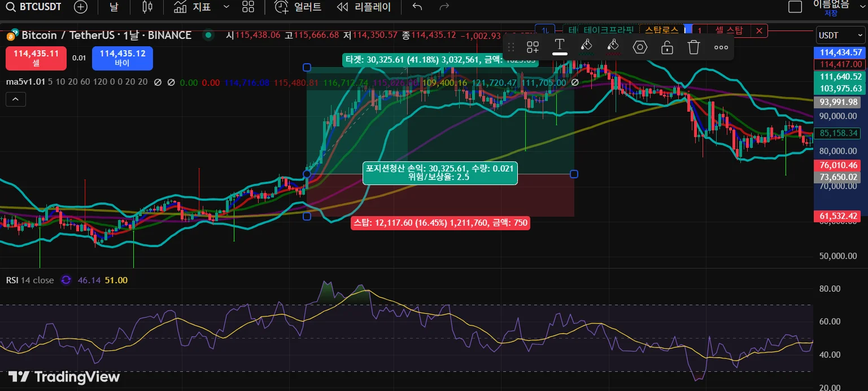
Task: Open the indicator templates grid icon
Action: [x=248, y=7]
